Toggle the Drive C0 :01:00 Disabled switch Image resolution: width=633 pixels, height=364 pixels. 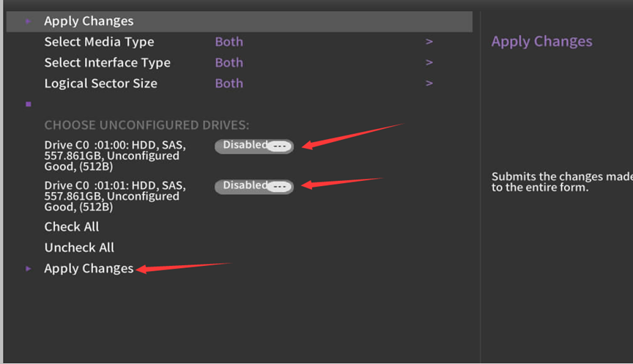[254, 146]
